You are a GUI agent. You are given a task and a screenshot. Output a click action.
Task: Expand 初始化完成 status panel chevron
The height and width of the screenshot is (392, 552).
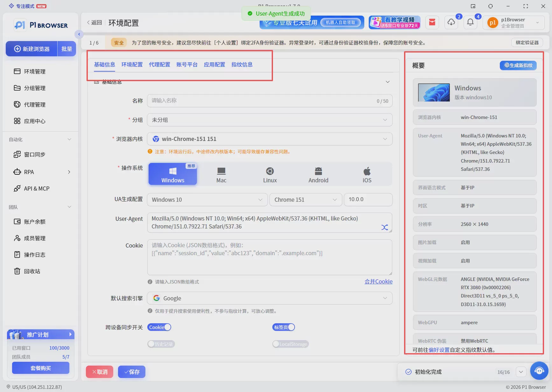(x=521, y=372)
